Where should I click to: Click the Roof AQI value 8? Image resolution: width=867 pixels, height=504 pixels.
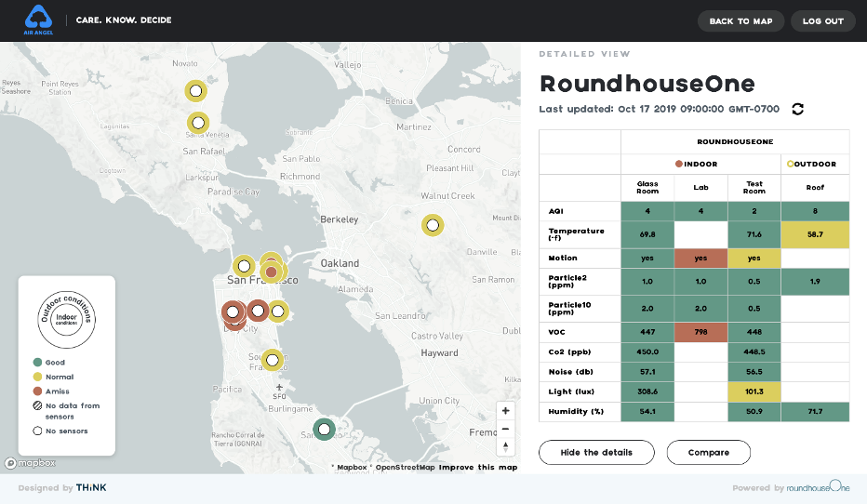(x=815, y=211)
